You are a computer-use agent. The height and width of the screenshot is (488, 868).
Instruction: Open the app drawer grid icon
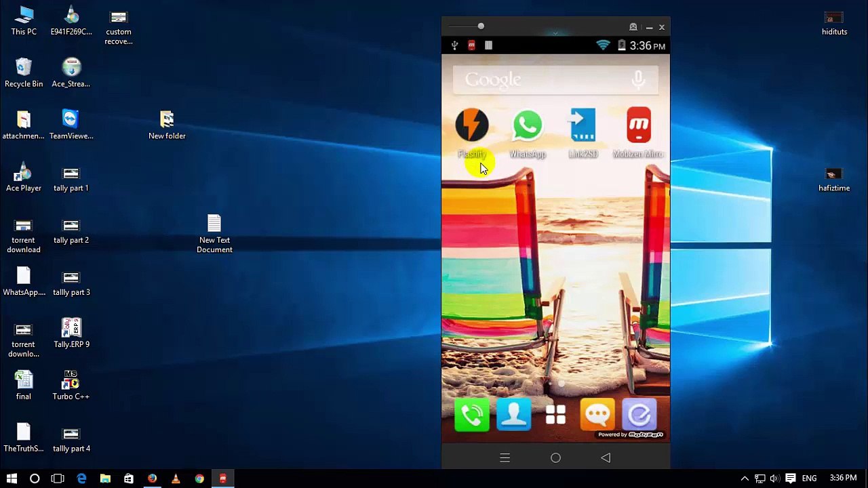coord(555,415)
